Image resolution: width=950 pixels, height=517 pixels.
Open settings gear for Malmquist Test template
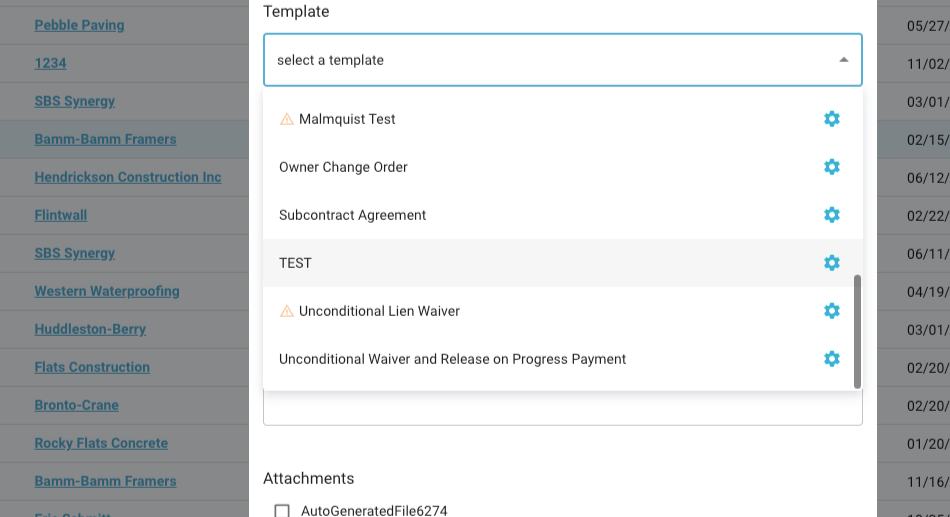(x=831, y=119)
